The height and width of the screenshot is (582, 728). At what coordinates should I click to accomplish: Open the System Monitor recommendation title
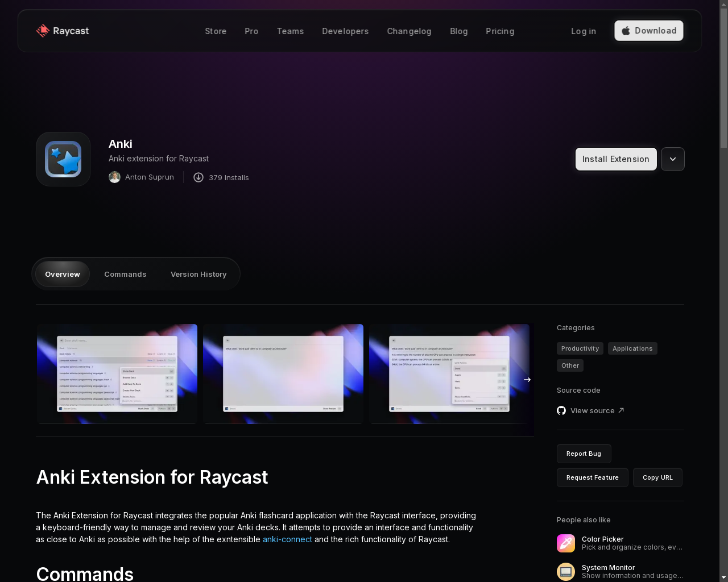(x=609, y=567)
